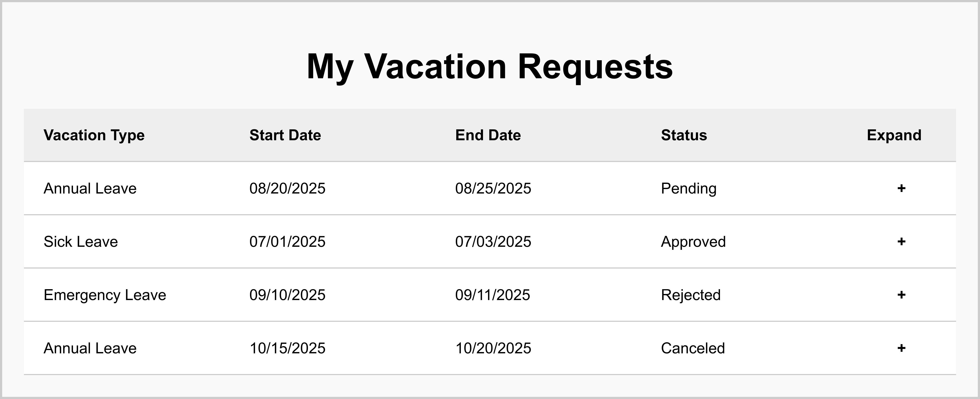Click the My Vacation Requests heading
This screenshot has width=980, height=399.
490,67
